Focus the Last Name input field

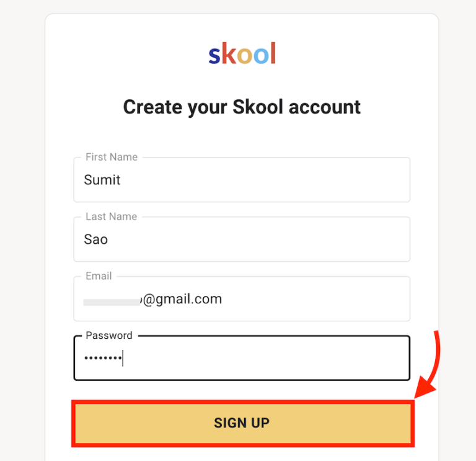[242, 239]
